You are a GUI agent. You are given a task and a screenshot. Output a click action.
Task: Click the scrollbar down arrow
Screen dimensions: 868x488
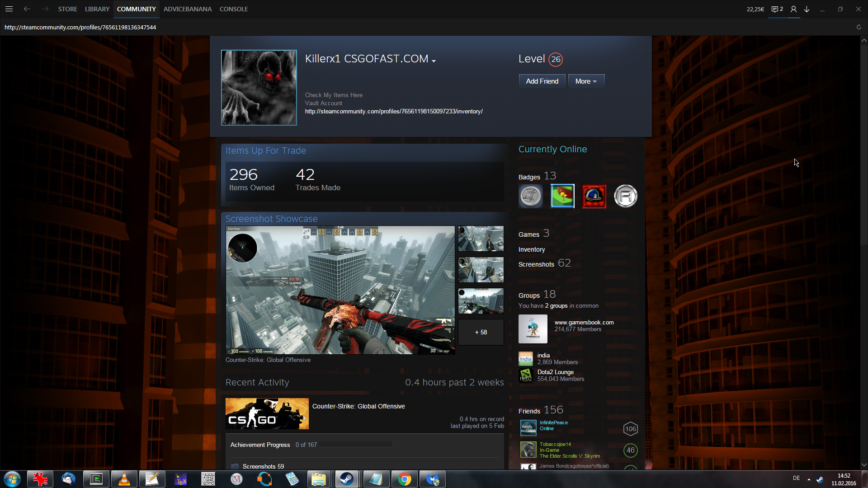pyautogui.click(x=864, y=465)
